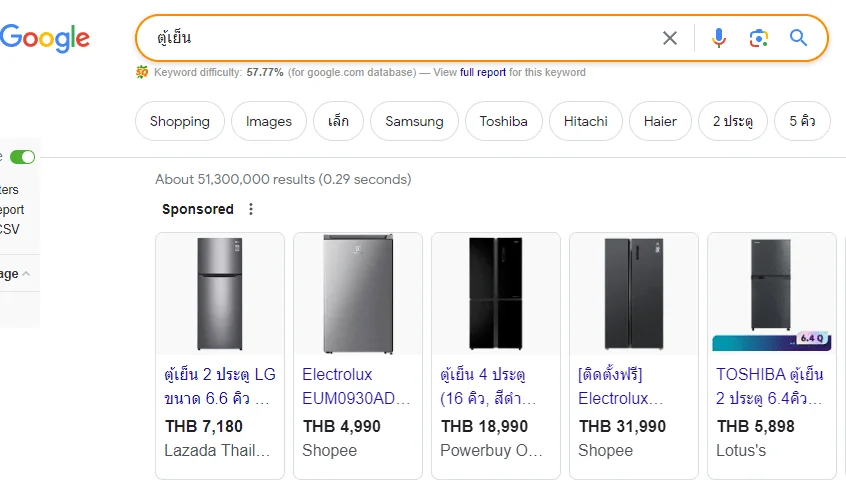Open Electrolux EUM0930AD product title link
Screen dimensions: 846x483
pos(356,386)
